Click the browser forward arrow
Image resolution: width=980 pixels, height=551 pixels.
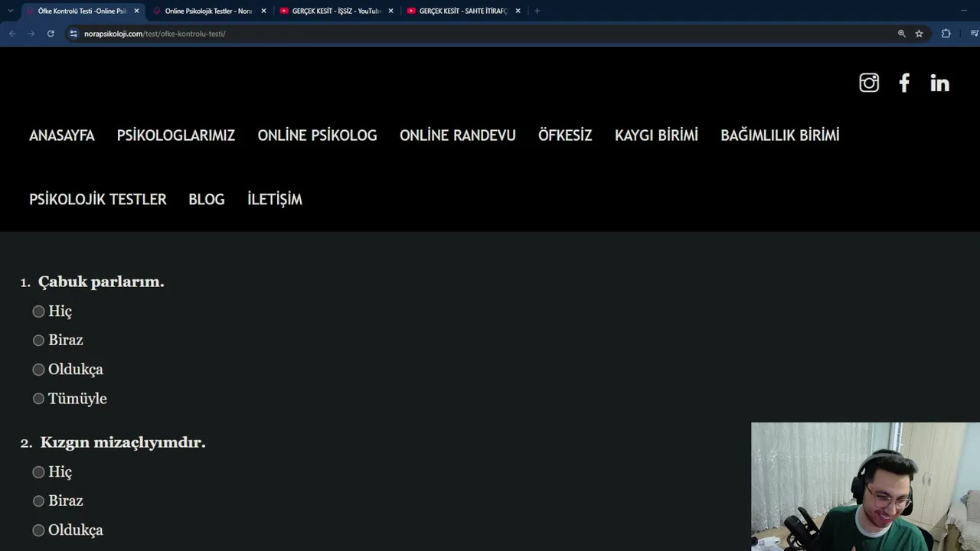tap(31, 34)
